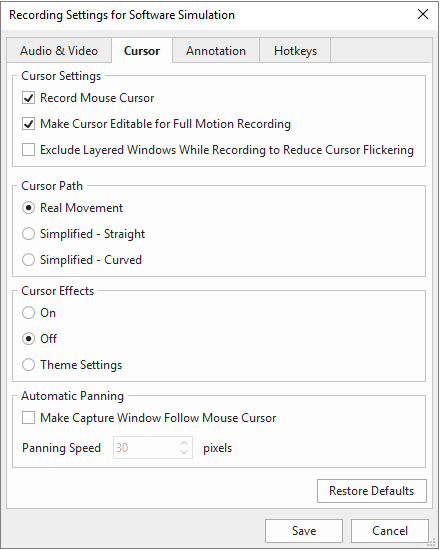Increase Panning Speed with up arrow
This screenshot has height=550, width=440.
184,443
